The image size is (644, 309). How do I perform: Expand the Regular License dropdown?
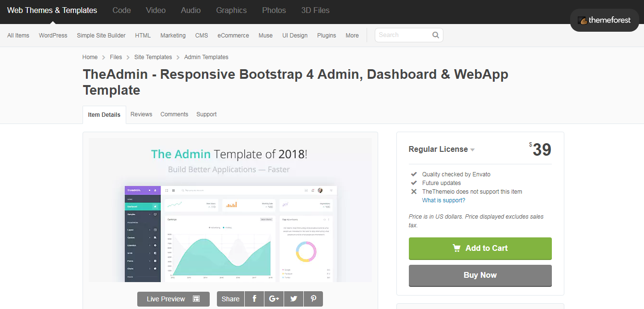[441, 149]
